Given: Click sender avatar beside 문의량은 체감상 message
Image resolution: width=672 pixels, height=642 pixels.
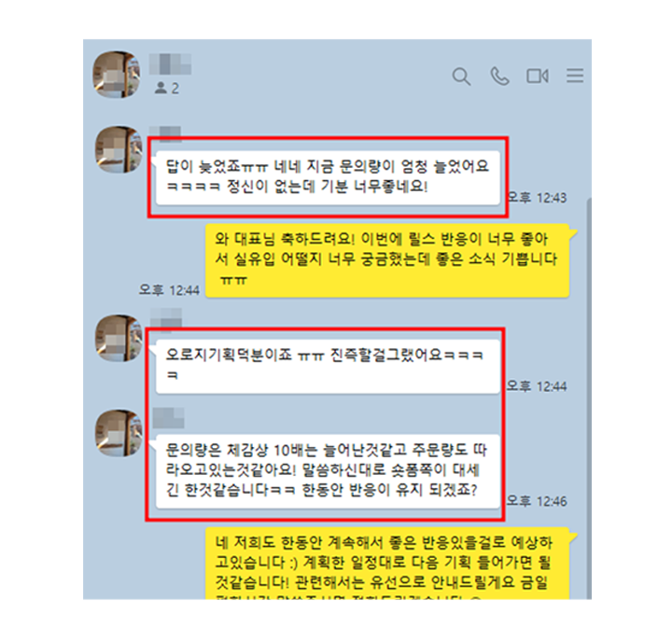Looking at the screenshot, I should tap(119, 433).
